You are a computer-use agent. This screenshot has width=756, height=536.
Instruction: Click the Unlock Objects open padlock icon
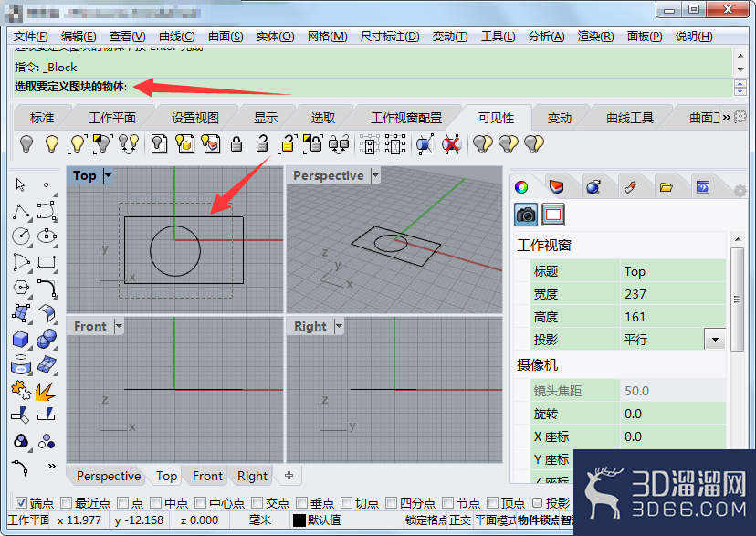tap(262, 143)
